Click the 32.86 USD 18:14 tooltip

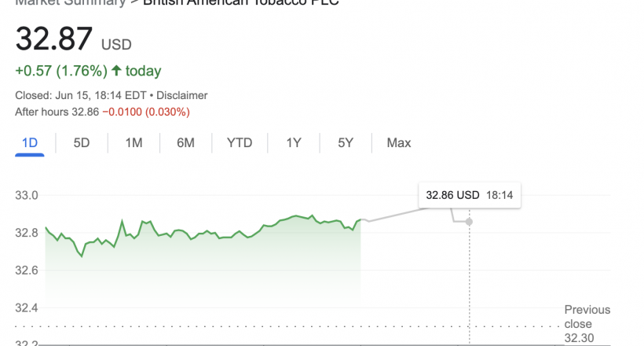[470, 195]
